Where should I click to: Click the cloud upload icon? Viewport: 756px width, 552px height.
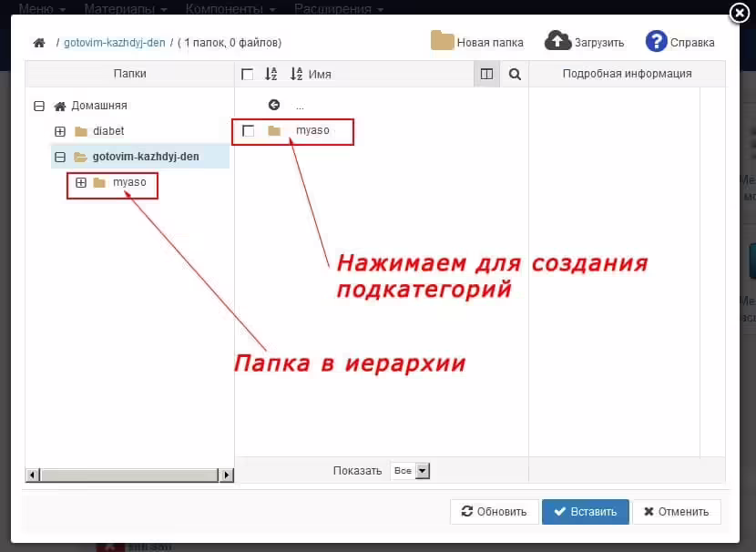(x=557, y=41)
